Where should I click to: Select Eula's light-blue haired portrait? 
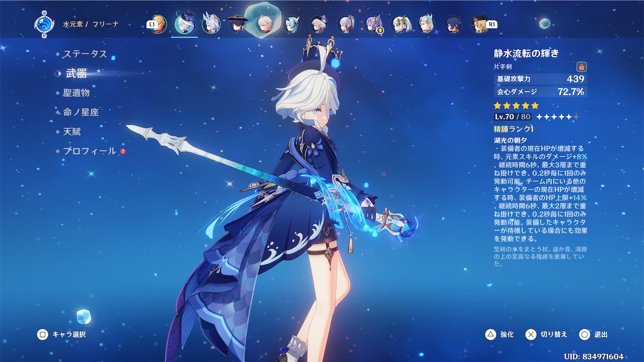coord(292,24)
